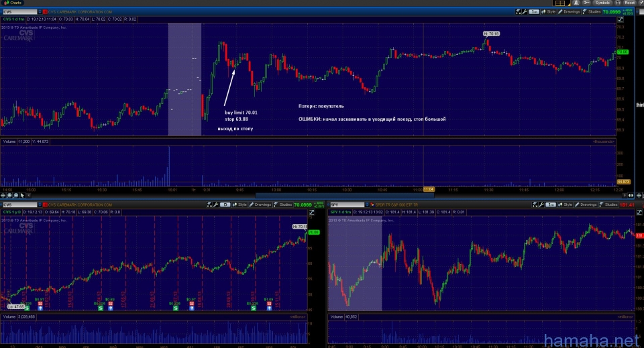Click the 11:04 time axis marker

429,189
